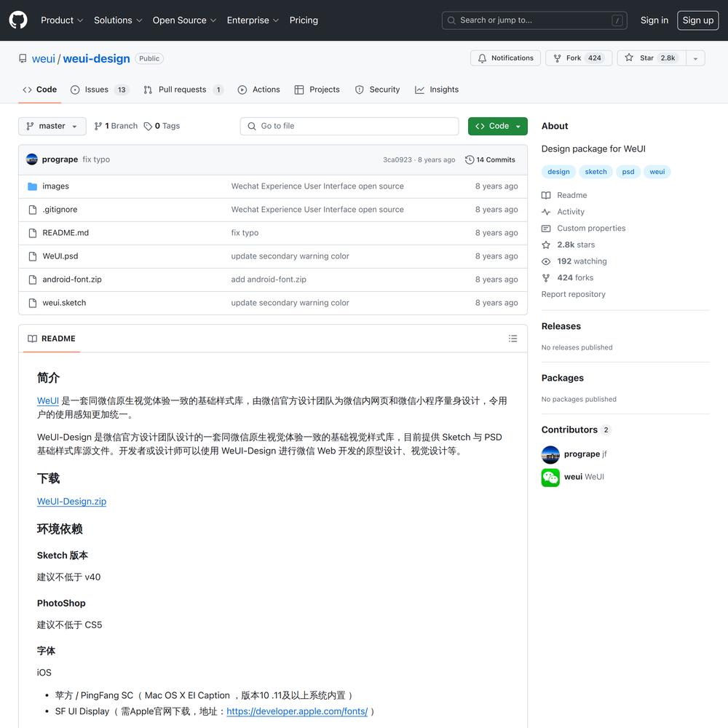The image size is (728, 728).
Task: Click the Sign in link
Action: click(654, 20)
